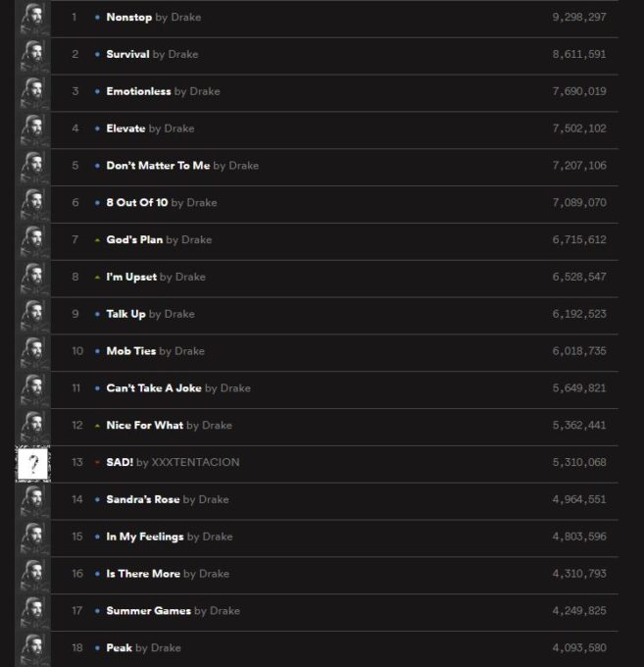
Task: Click the 9,298,297 stream count
Action: click(x=579, y=18)
